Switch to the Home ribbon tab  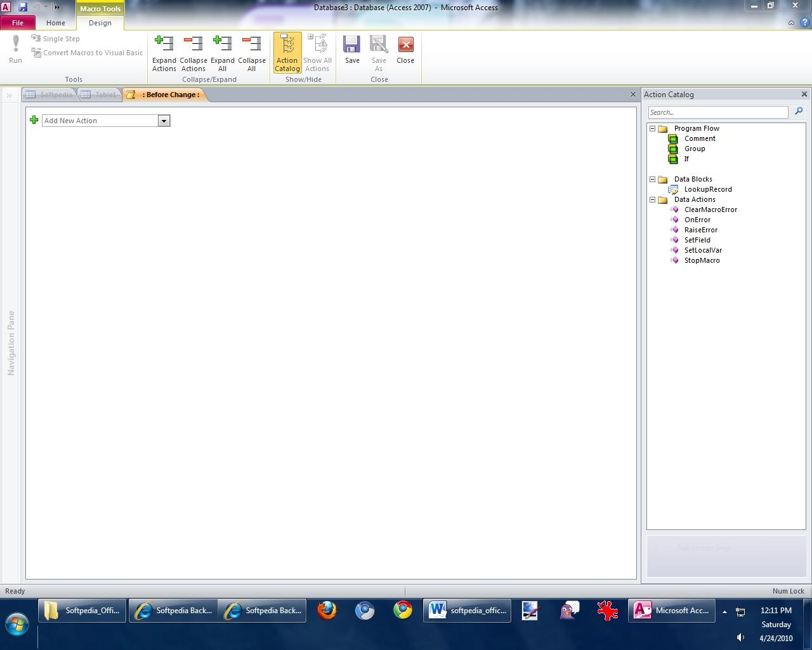tap(56, 23)
